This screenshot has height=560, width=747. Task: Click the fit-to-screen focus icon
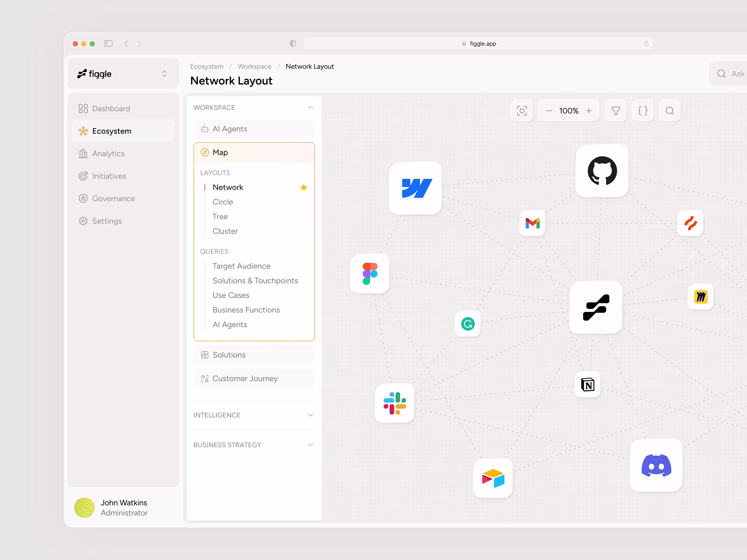tap(522, 111)
